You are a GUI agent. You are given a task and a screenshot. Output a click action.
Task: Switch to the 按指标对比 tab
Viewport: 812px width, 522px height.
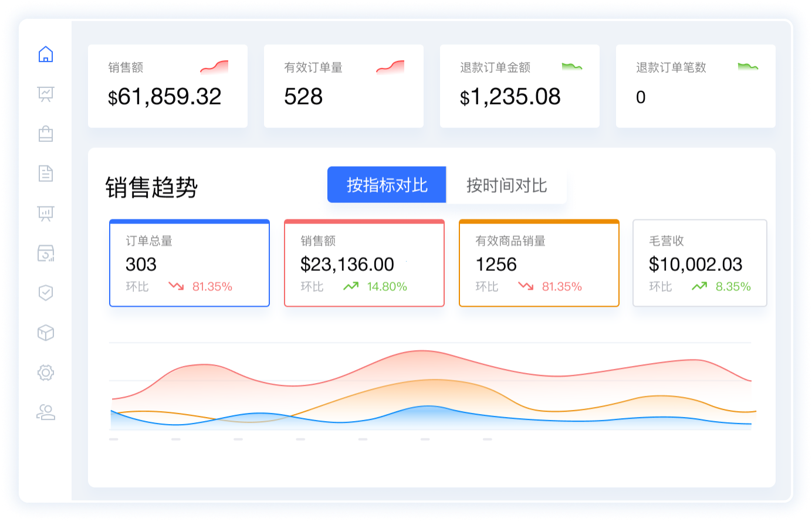pos(387,185)
